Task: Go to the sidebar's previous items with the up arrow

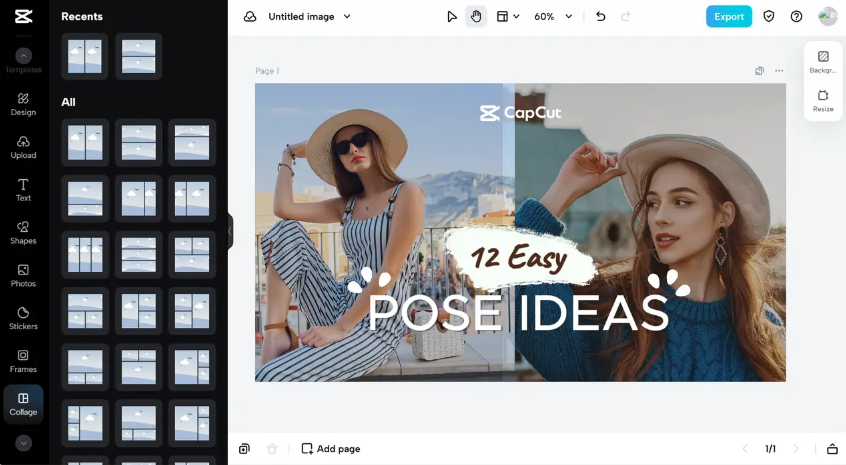Action: point(23,56)
